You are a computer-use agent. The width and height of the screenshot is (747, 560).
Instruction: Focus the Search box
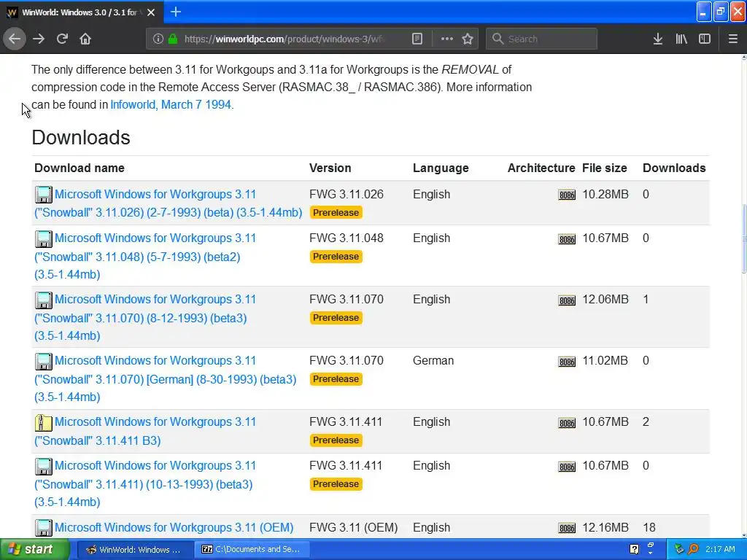click(542, 39)
